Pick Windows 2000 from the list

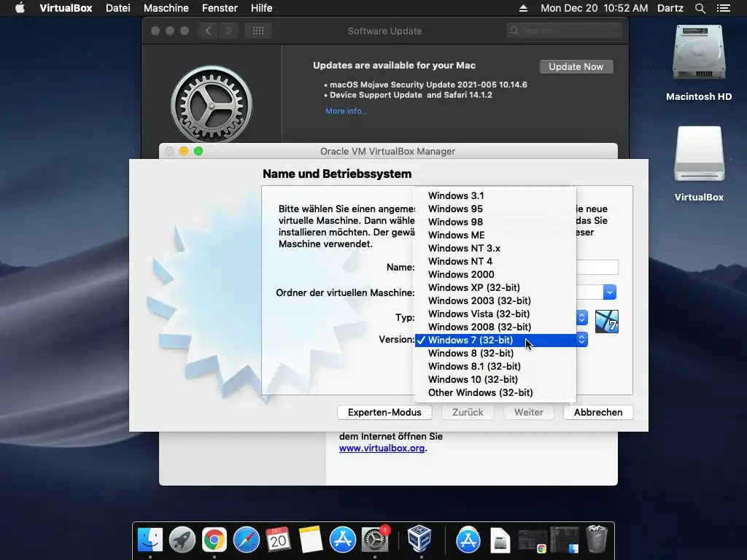[x=495, y=274]
